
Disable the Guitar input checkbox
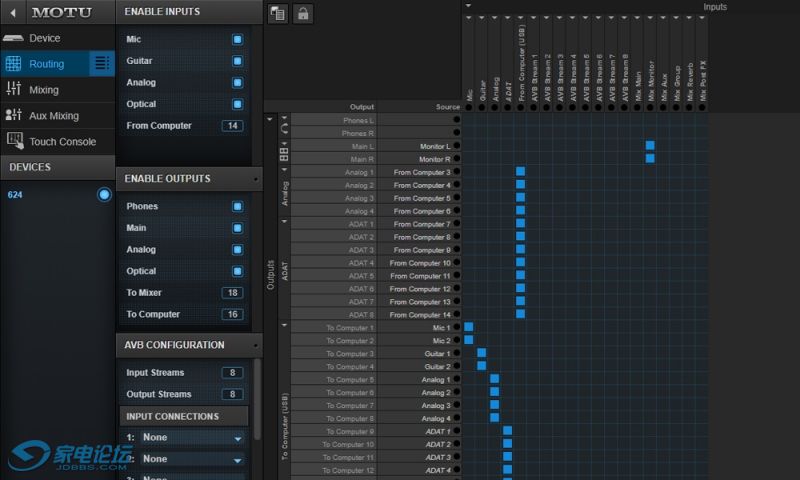237,61
